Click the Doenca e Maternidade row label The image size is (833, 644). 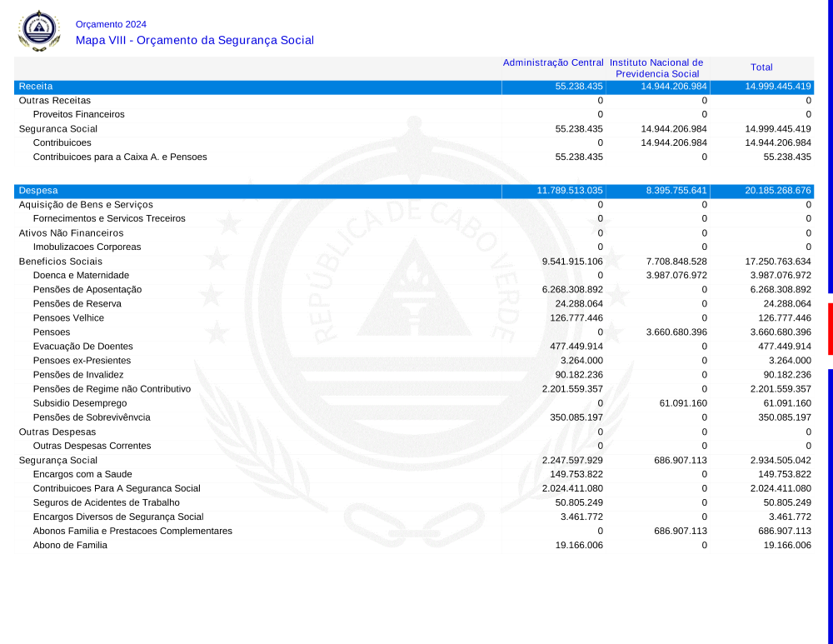click(81, 276)
